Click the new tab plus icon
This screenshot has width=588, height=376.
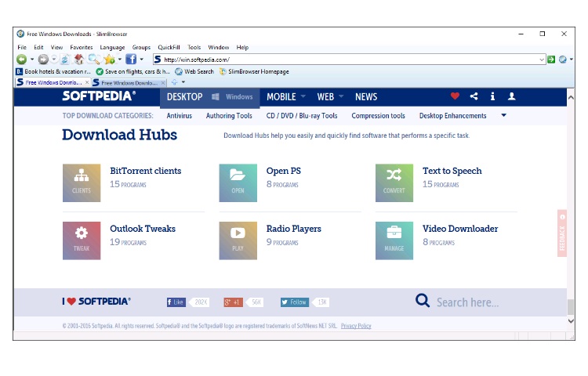click(x=174, y=82)
